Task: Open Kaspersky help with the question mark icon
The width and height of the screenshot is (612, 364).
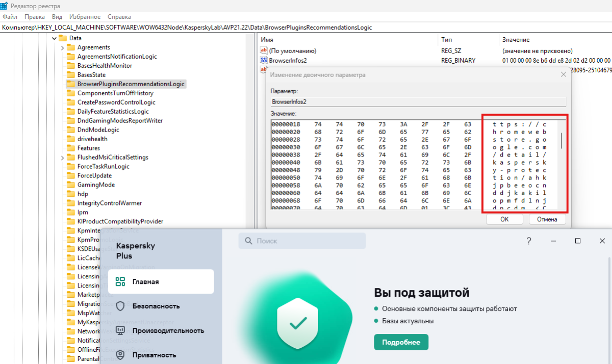Action: [529, 241]
